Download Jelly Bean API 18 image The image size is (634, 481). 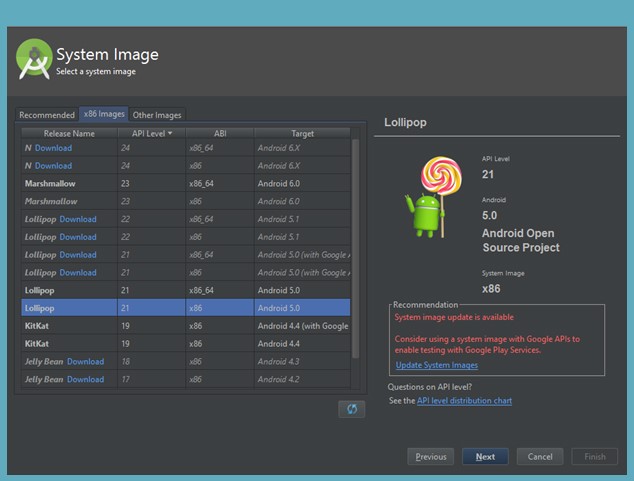click(x=85, y=361)
